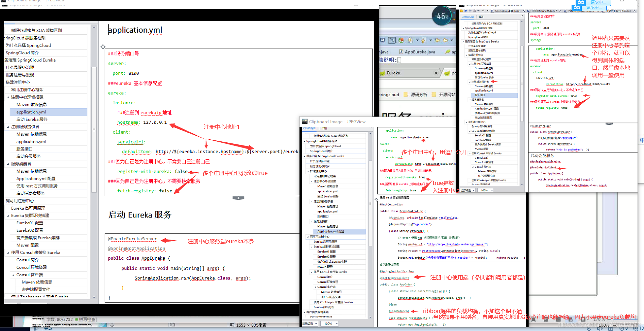644x331 pixels.
Task: Collapse 使用 Consul 来替换 Eureka in left outline
Action: (8, 252)
